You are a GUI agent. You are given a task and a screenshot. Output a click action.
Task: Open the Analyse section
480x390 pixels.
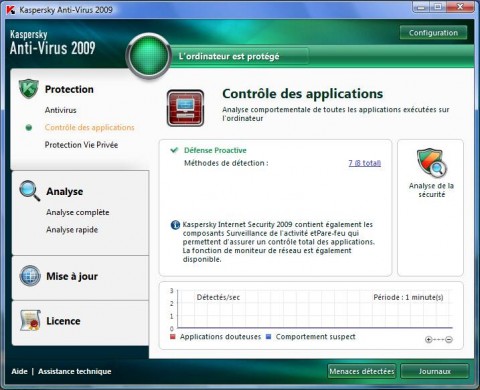click(65, 192)
